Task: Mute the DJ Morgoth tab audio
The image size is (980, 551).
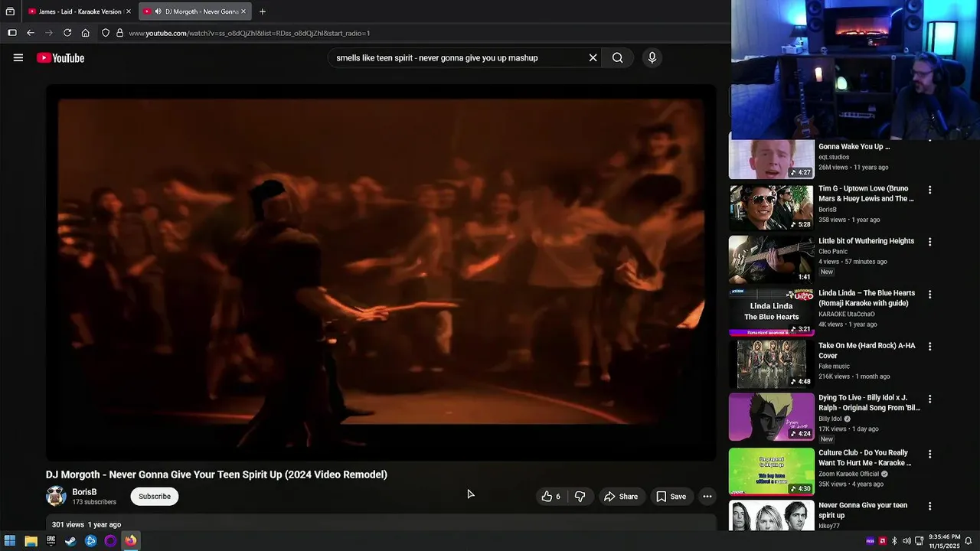Action: [x=158, y=11]
